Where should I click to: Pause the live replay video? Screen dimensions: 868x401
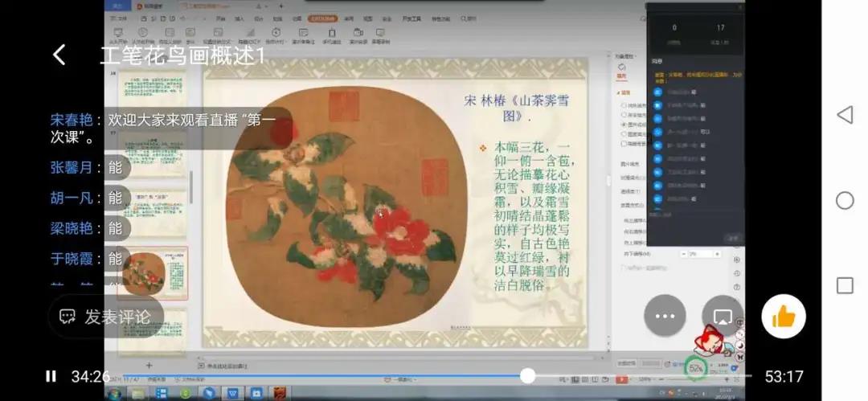pos(51,377)
